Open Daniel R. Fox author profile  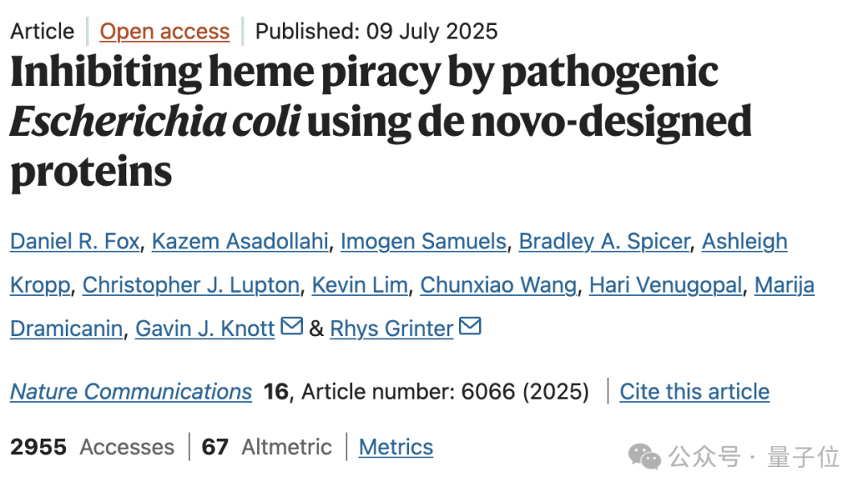pyautogui.click(x=75, y=241)
